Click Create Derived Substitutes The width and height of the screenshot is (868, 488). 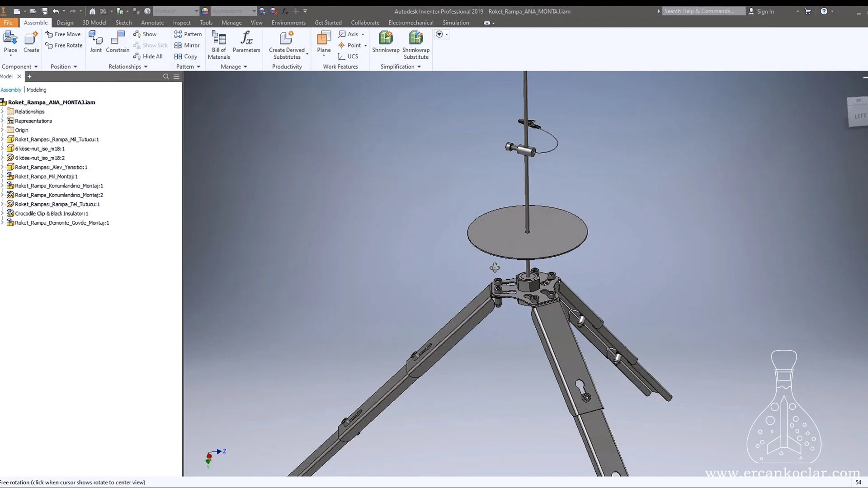tap(287, 45)
